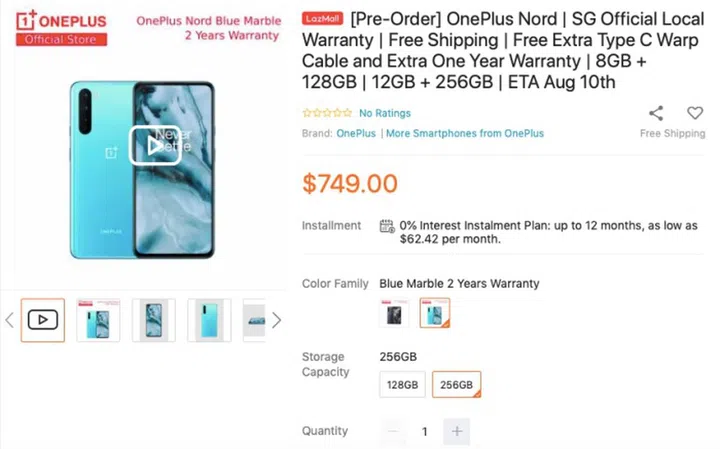Play the product video on main image
Image resolution: width=720 pixels, height=449 pixels.
click(154, 146)
